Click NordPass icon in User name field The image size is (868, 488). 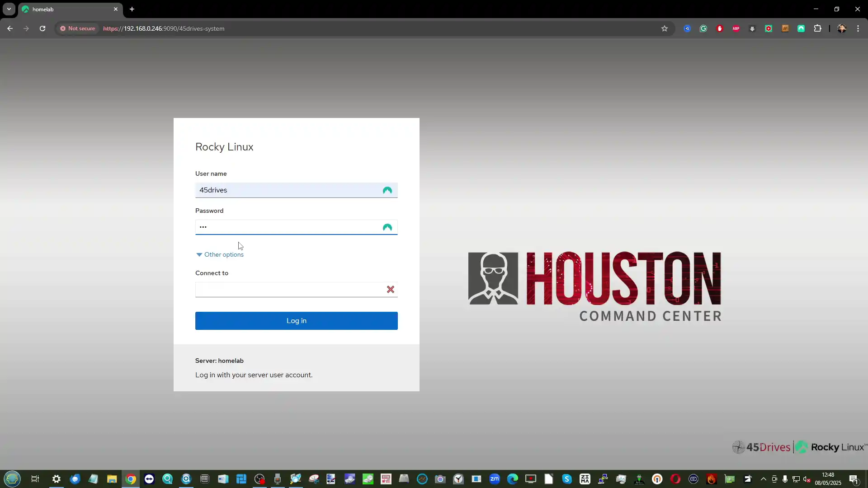click(387, 190)
